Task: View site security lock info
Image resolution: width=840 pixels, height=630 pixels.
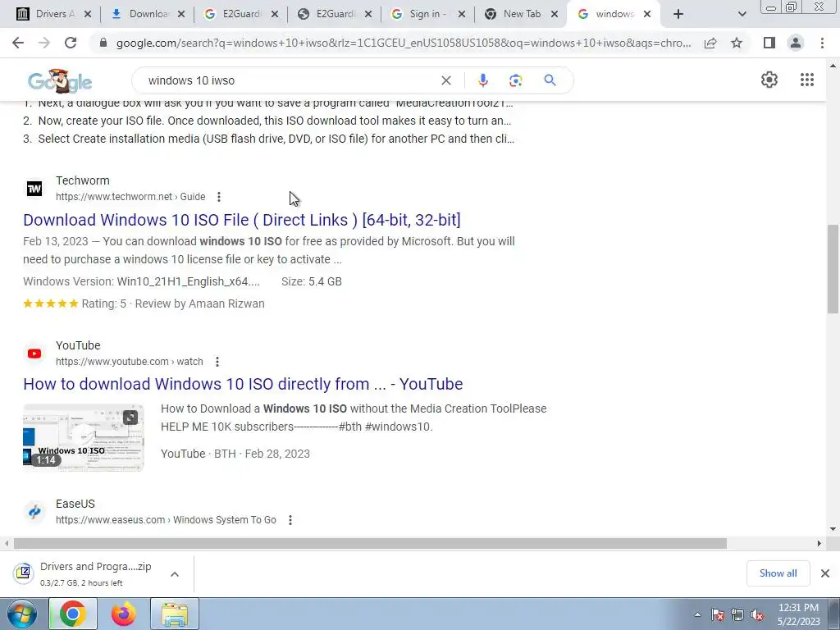Action: [x=103, y=43]
